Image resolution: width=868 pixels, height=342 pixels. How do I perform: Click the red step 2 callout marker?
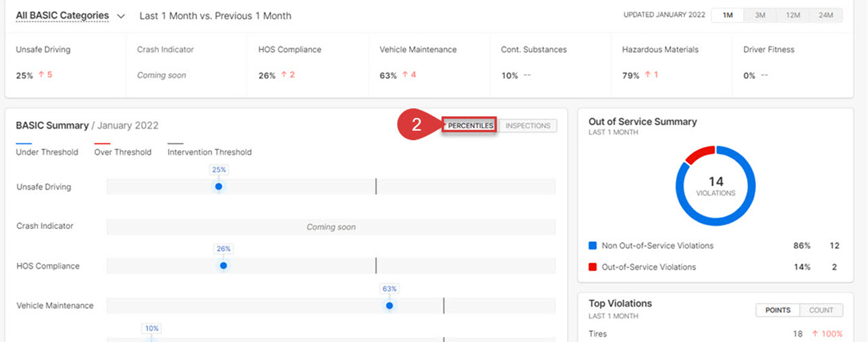416,126
